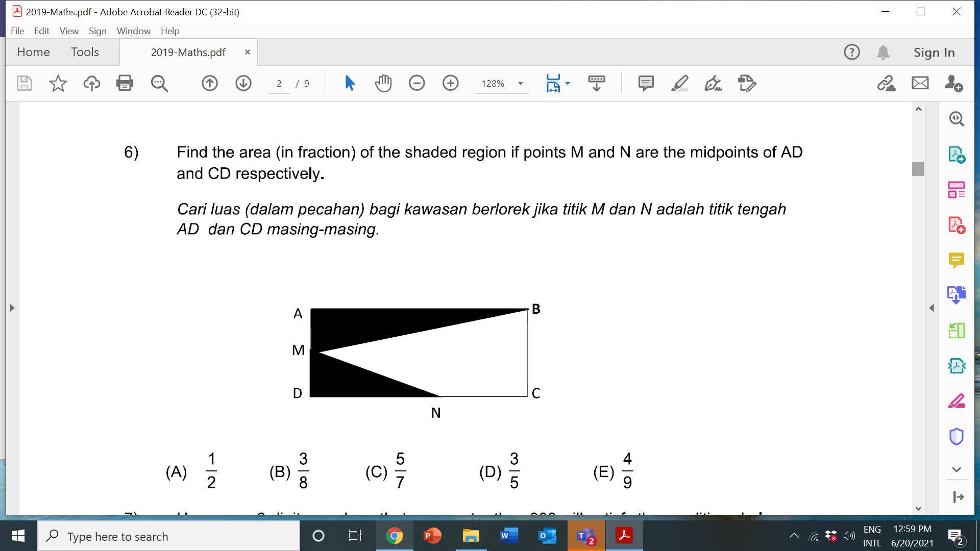This screenshot has height=551, width=980.
Task: Collapse the right tools pane arrow
Action: (x=932, y=308)
